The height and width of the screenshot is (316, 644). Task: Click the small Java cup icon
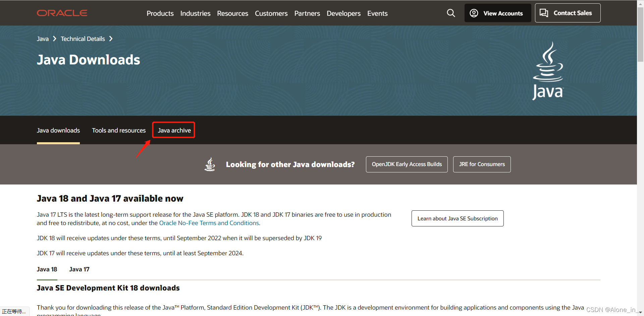[210, 164]
